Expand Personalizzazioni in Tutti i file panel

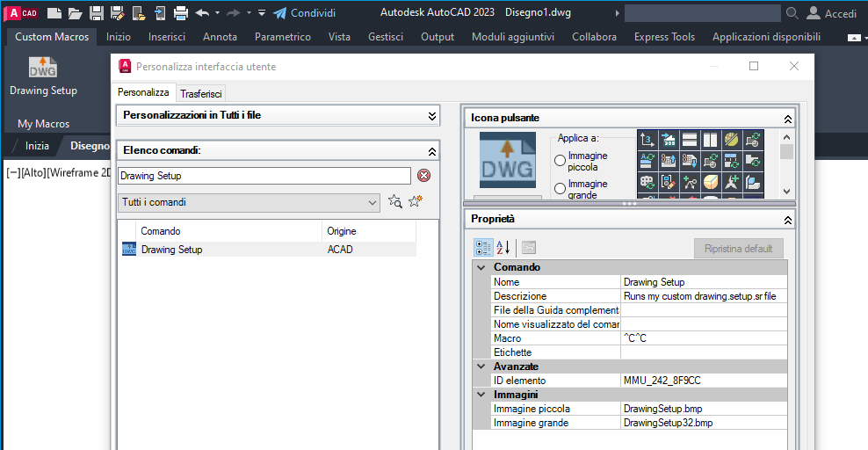(x=431, y=116)
